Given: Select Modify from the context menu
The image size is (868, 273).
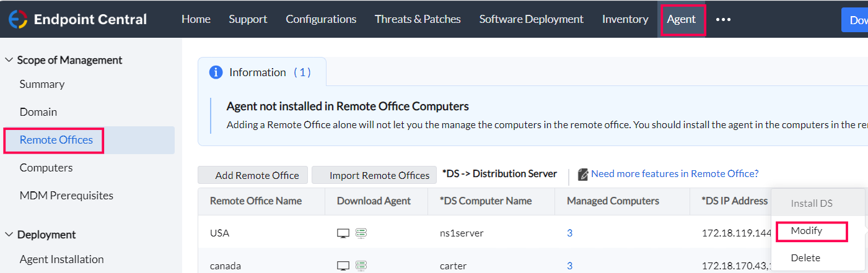Looking at the screenshot, I should pos(807,231).
